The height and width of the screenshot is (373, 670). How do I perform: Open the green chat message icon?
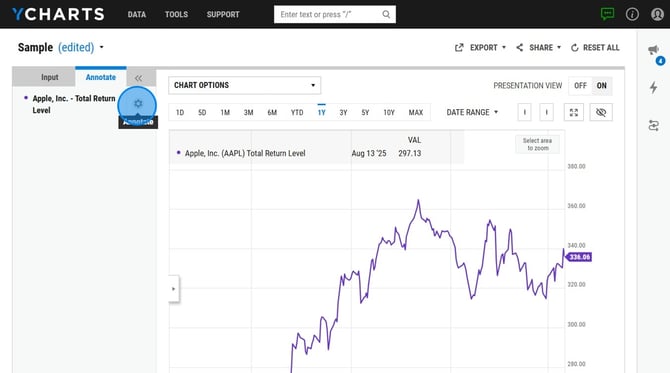607,14
